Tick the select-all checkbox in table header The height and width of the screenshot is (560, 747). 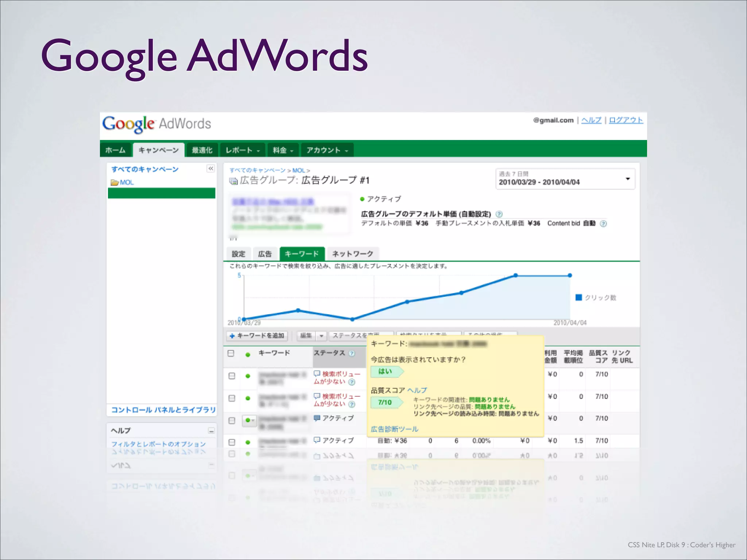click(231, 353)
